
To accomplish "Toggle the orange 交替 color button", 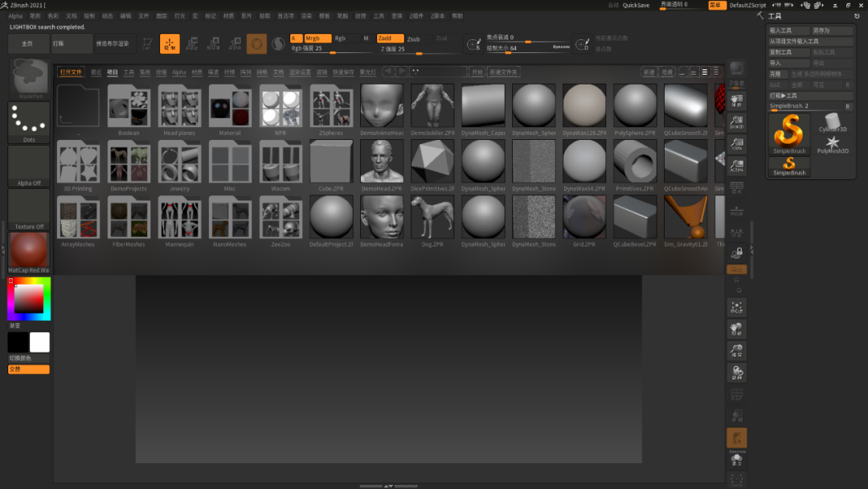I will (29, 369).
